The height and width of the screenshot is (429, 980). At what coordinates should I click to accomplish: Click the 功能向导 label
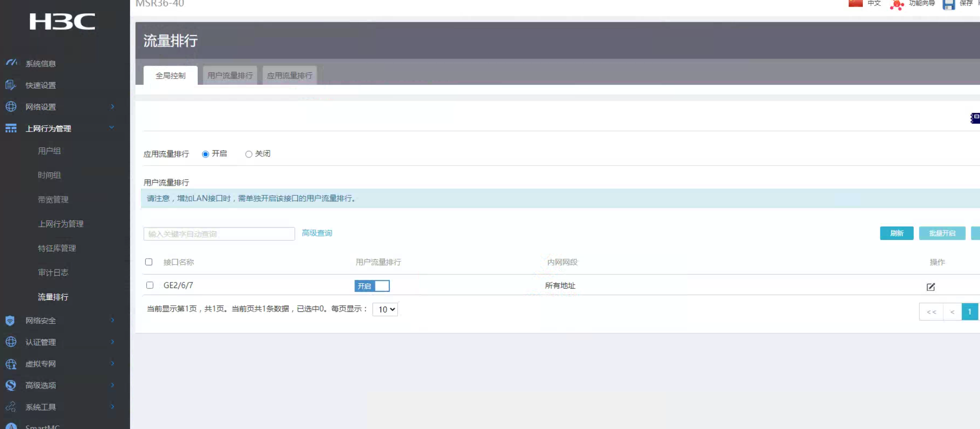pos(922,3)
